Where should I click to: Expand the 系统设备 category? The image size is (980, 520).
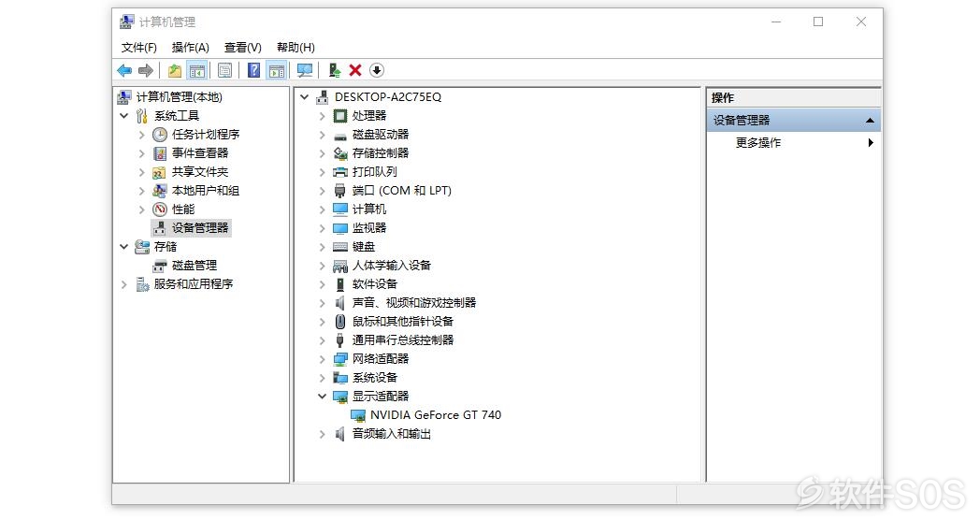pyautogui.click(x=322, y=378)
